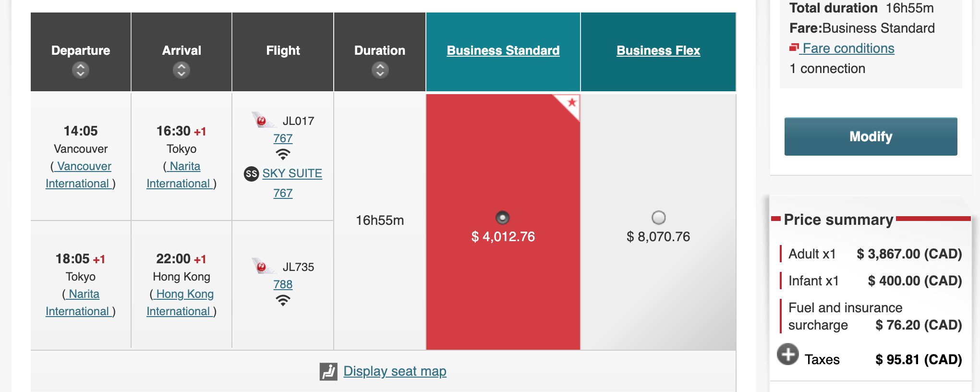Expand the Taxes breakdown
The width and height of the screenshot is (980, 392).
[787, 355]
